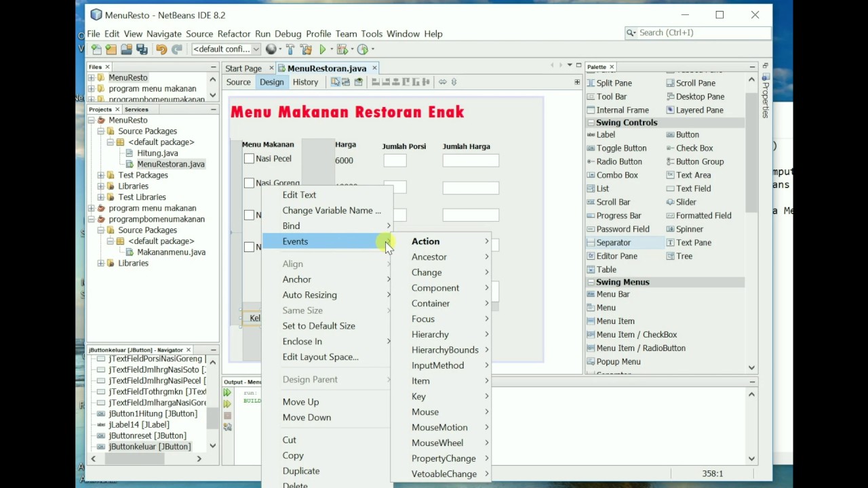Click the Palette vertical scrollbar thumb

[x=751, y=152]
